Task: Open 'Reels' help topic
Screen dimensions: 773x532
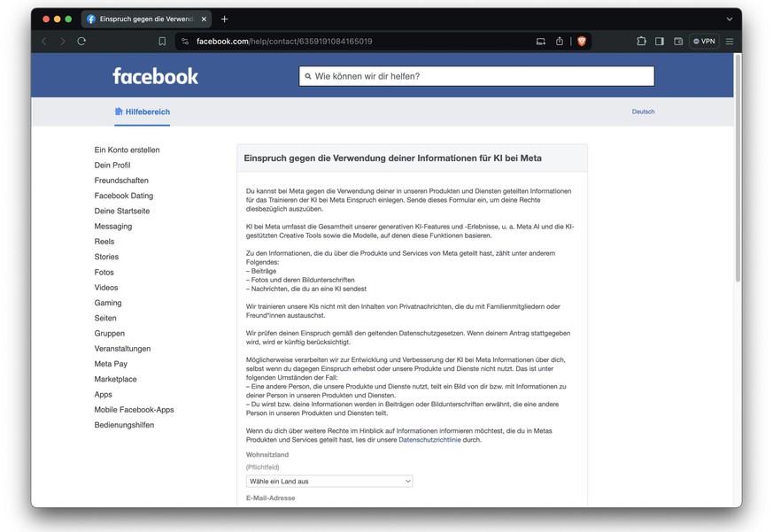Action: (104, 242)
